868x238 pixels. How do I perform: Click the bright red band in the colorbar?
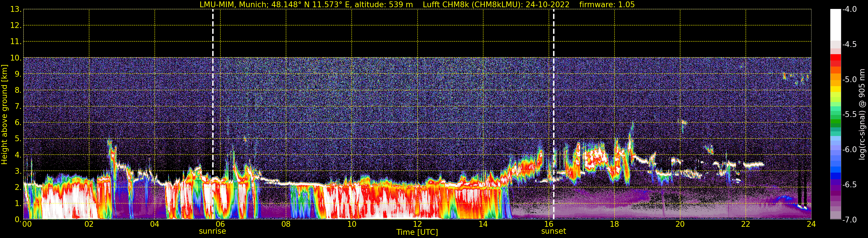coord(836,57)
